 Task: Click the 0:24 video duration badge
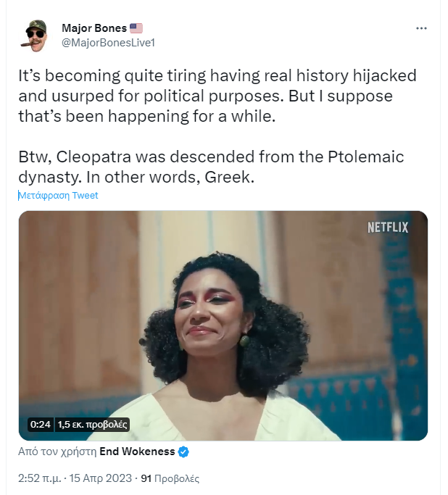coord(40,424)
